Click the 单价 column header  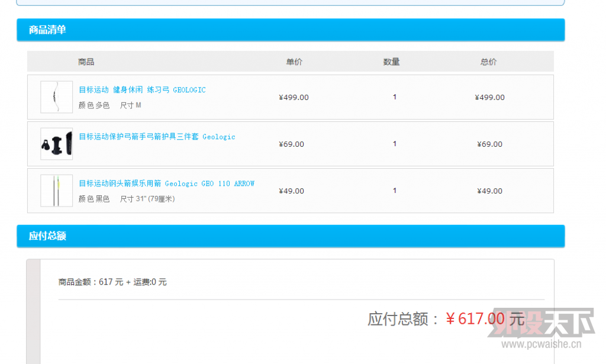(x=294, y=62)
